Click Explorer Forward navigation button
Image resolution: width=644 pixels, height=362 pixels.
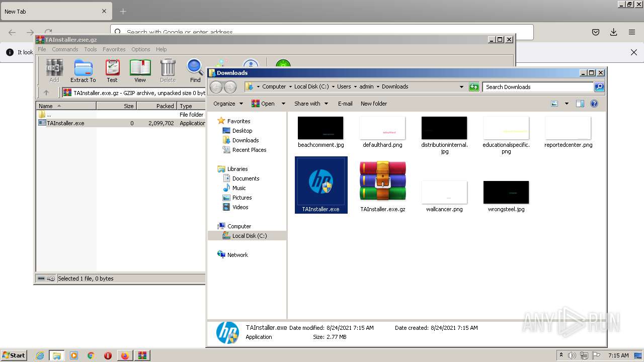point(230,87)
